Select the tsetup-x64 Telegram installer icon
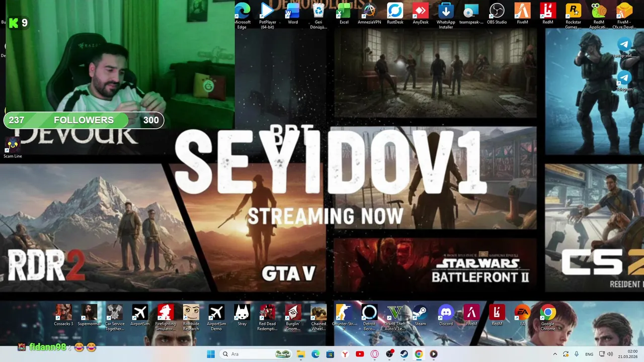This screenshot has height=362, width=644. tap(624, 48)
